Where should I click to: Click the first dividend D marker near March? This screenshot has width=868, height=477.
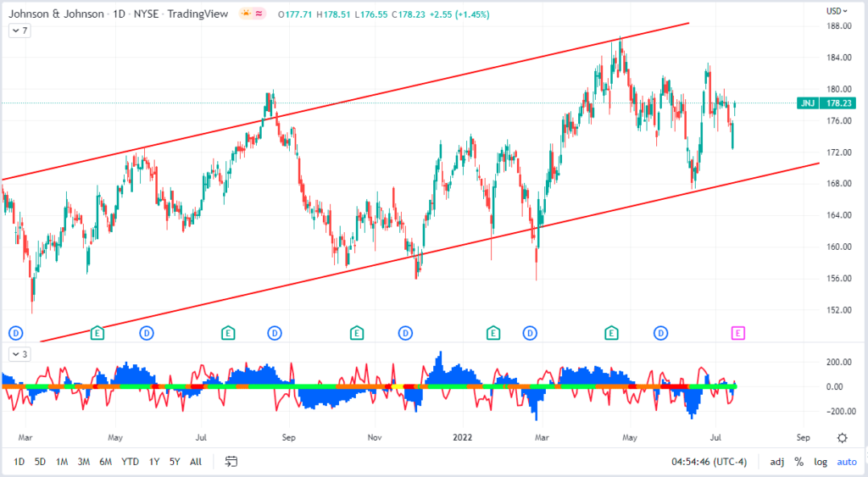[15, 333]
